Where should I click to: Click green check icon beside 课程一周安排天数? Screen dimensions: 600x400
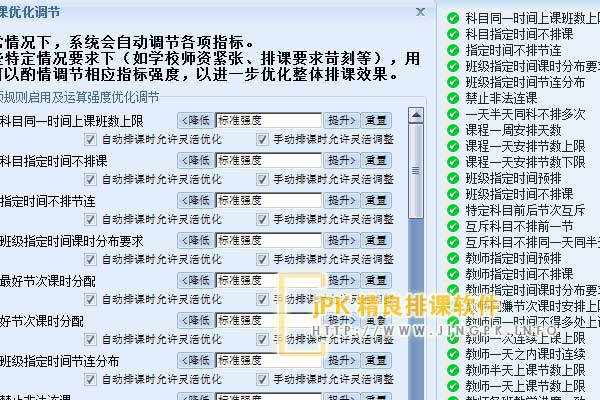click(453, 130)
